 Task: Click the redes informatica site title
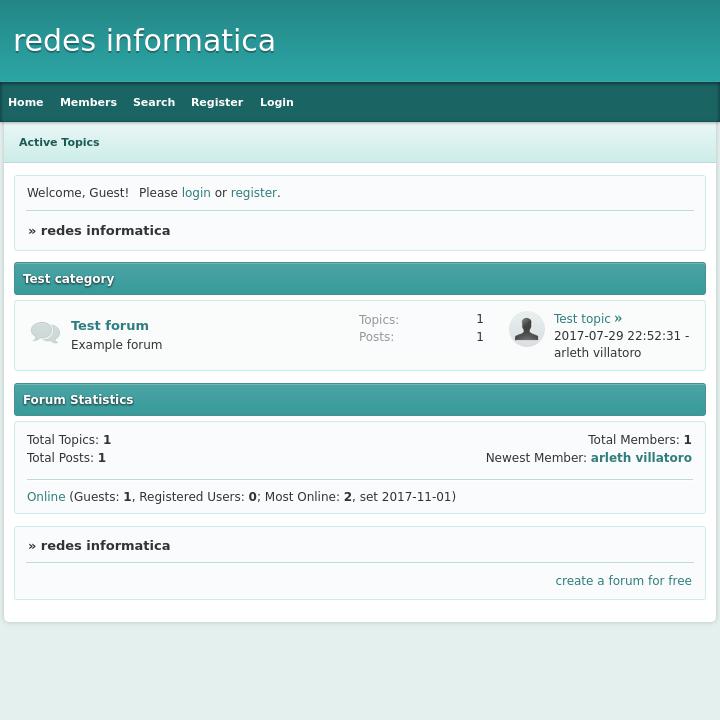[x=144, y=41]
